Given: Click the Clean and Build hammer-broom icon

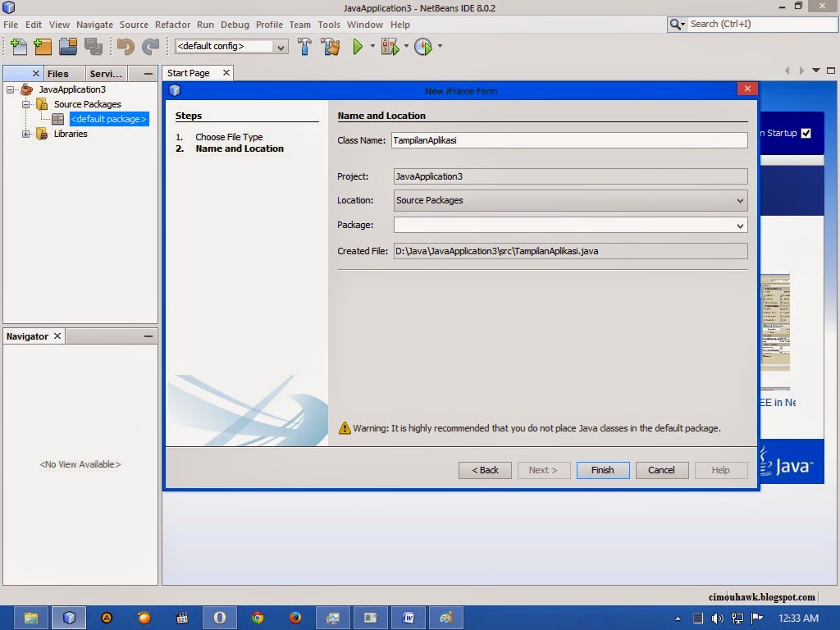Looking at the screenshot, I should pyautogui.click(x=331, y=47).
